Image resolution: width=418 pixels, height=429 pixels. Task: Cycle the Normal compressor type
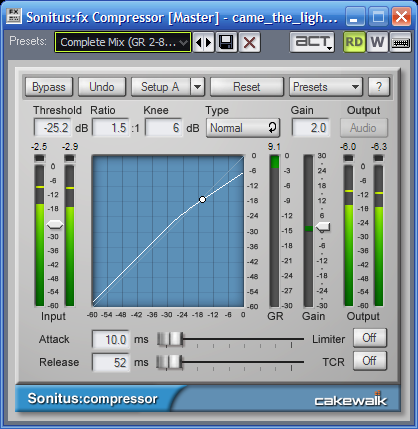(243, 128)
